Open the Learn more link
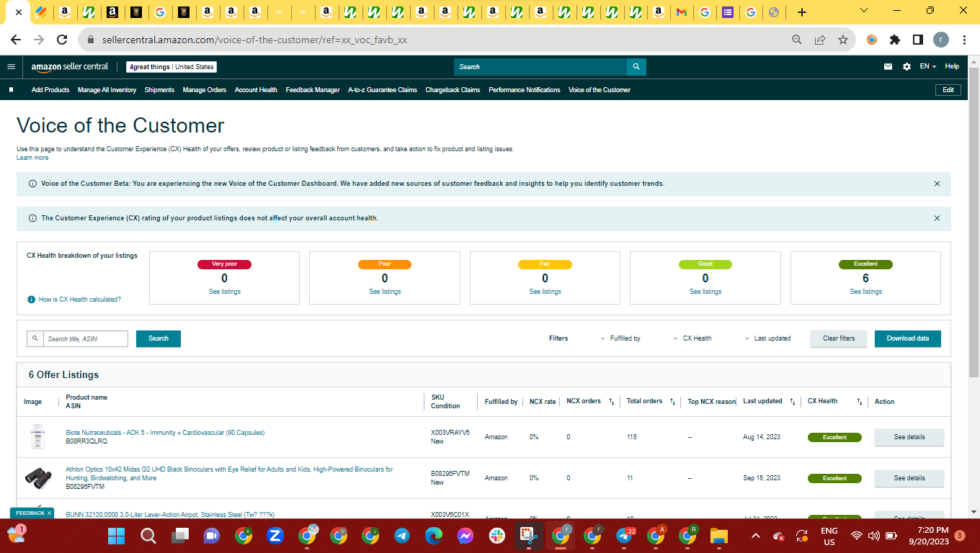980x553 pixels. point(32,158)
